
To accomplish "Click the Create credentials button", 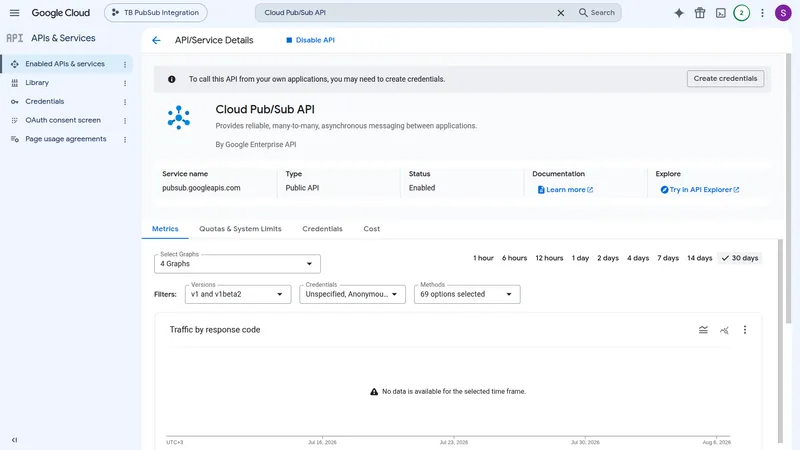I will click(725, 79).
